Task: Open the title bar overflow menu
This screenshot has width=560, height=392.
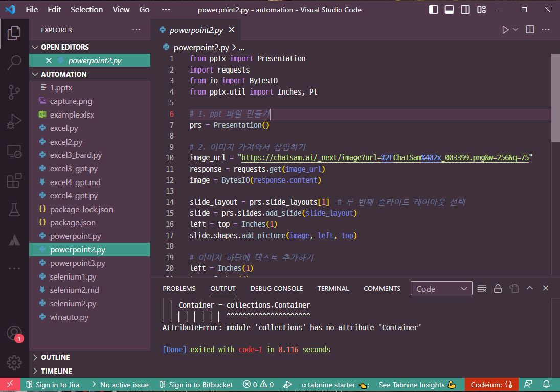Action: pyautogui.click(x=166, y=10)
